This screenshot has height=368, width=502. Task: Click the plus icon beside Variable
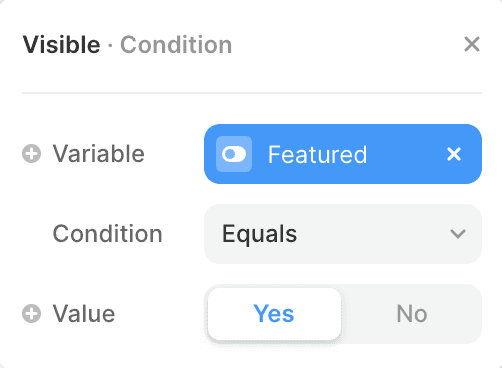pyautogui.click(x=32, y=154)
